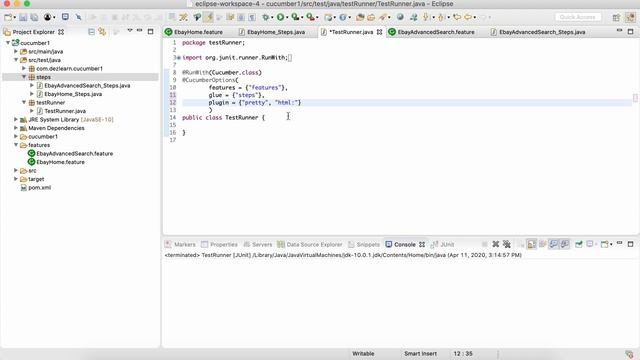Click the Back navigation arrow icon

(468, 17)
